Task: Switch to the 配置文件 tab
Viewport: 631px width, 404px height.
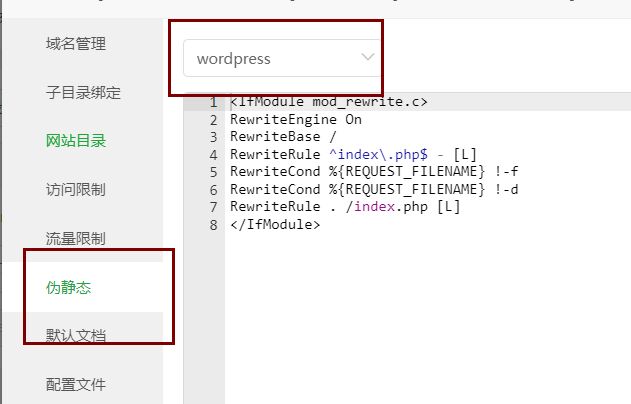Action: pyautogui.click(x=75, y=384)
